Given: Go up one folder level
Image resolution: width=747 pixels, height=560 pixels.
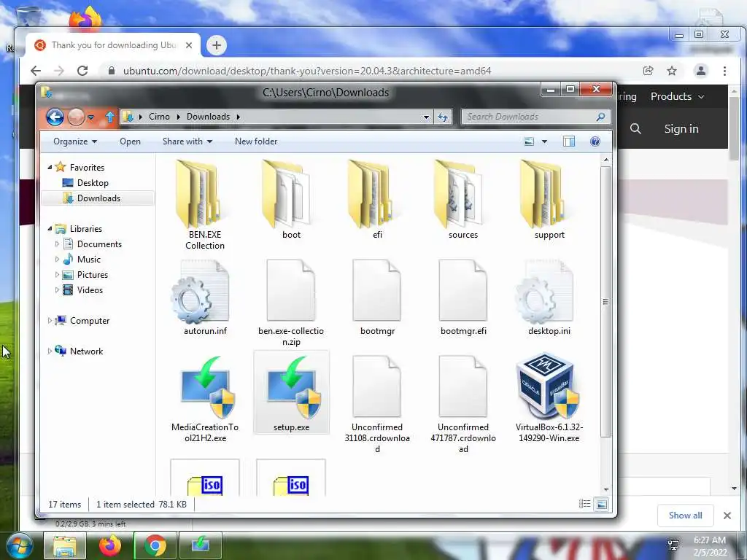Looking at the screenshot, I should coord(110,117).
